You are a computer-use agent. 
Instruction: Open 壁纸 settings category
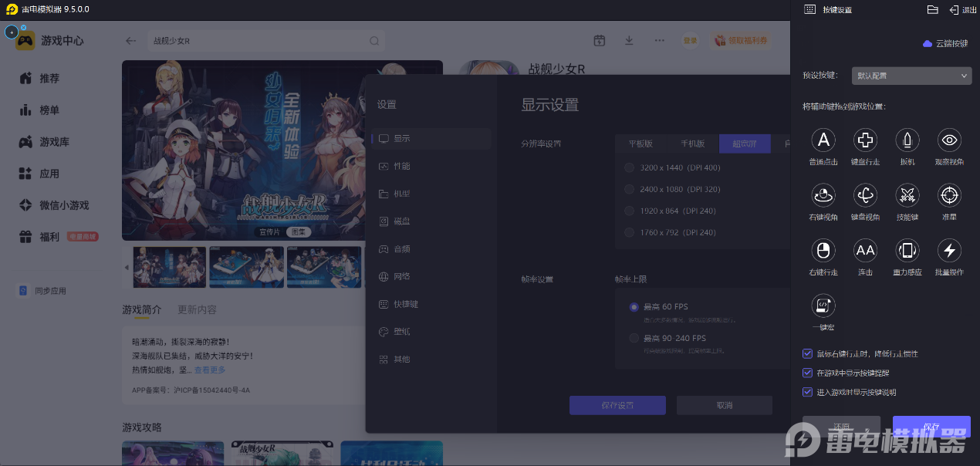(x=431, y=332)
